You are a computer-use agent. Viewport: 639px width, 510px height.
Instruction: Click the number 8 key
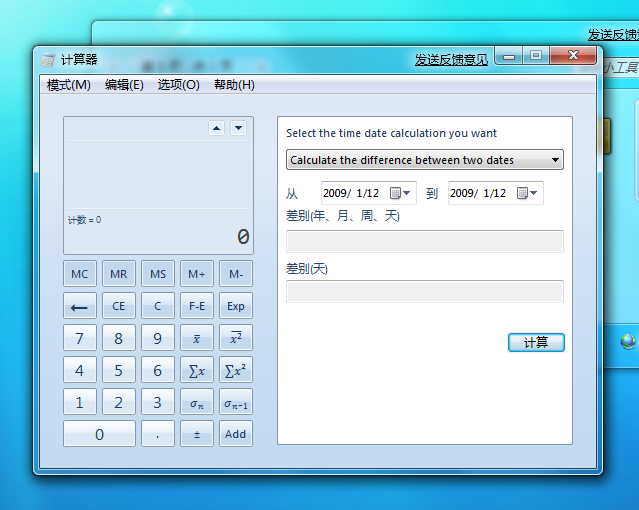119,338
